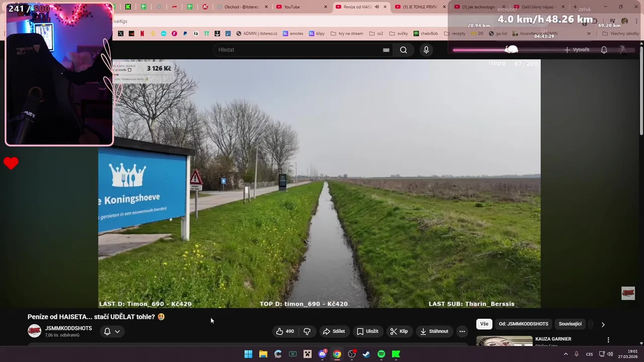Viewport: 644px width, 362px height.
Task: Open KAUZA GARNIER suggested video thumbnail
Action: (504, 341)
